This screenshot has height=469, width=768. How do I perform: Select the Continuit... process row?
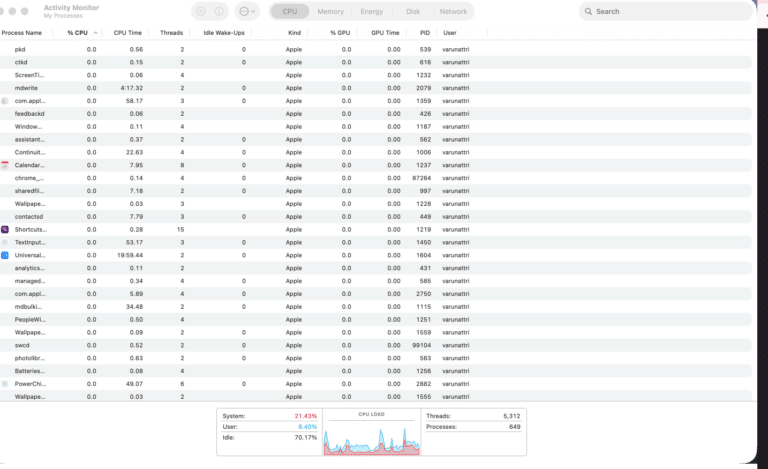pos(376,152)
